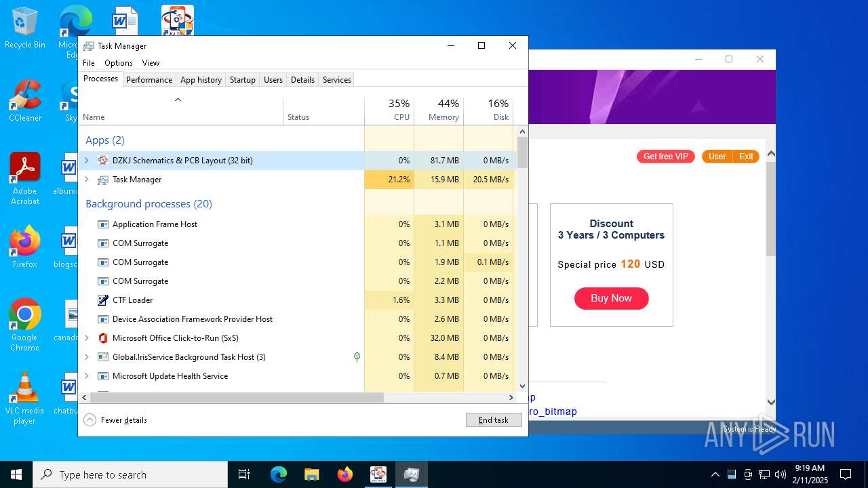Expand Microsoft Office Click-to-Run (SxS) group
The width and height of the screenshot is (868, 488).
click(86, 338)
